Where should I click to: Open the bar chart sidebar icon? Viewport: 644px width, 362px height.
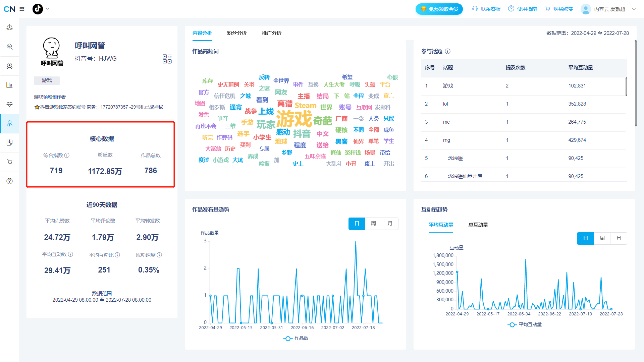(x=10, y=85)
